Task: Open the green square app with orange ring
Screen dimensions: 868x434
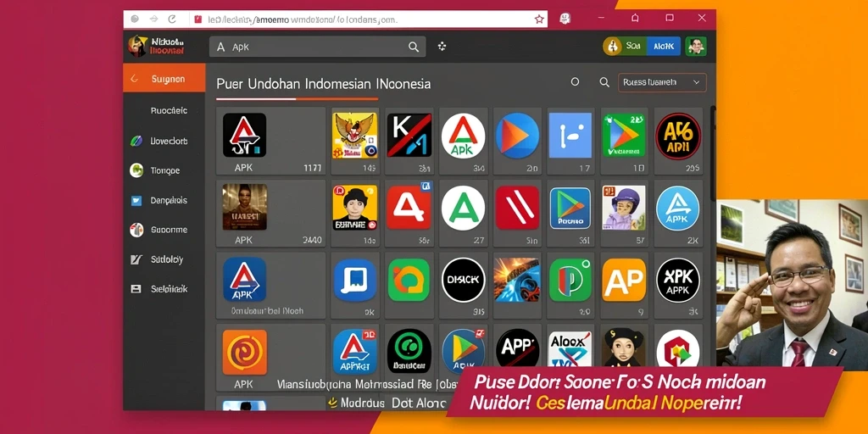Action: click(409, 280)
